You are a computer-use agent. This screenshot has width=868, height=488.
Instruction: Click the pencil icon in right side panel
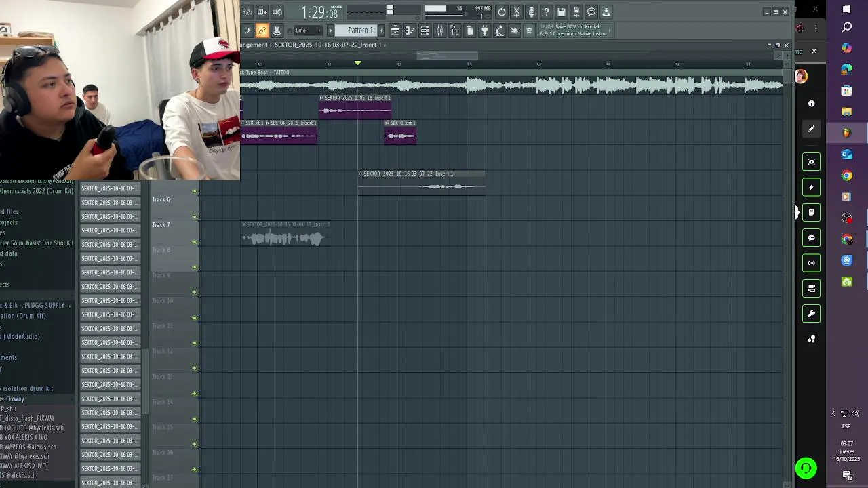812,129
